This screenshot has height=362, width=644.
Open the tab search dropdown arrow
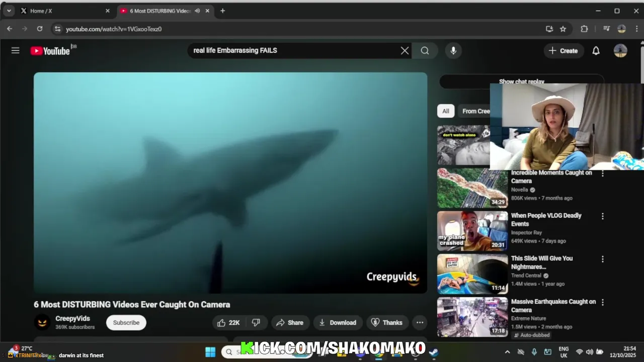pos(9,11)
